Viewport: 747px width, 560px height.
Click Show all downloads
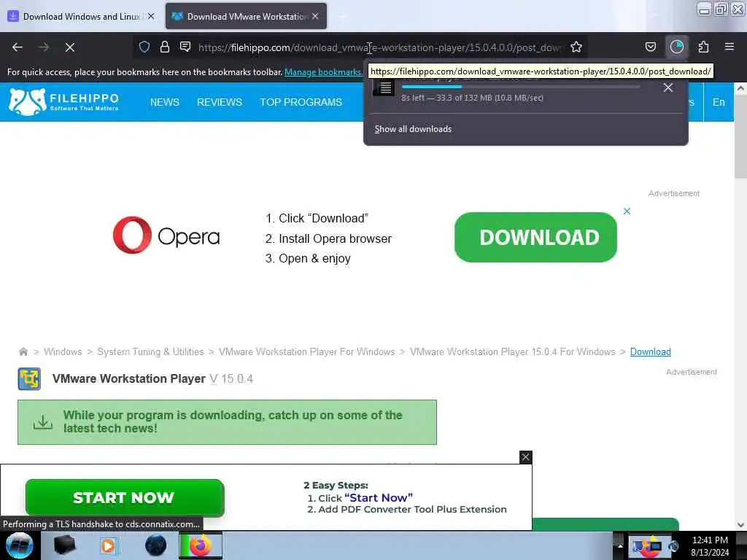tap(413, 129)
